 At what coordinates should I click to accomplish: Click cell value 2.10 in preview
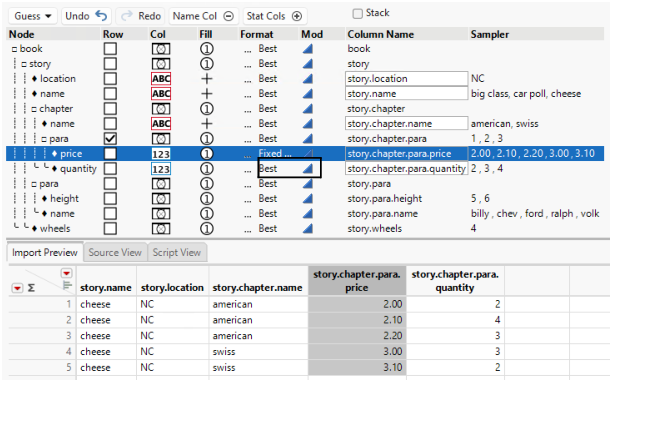(x=393, y=320)
